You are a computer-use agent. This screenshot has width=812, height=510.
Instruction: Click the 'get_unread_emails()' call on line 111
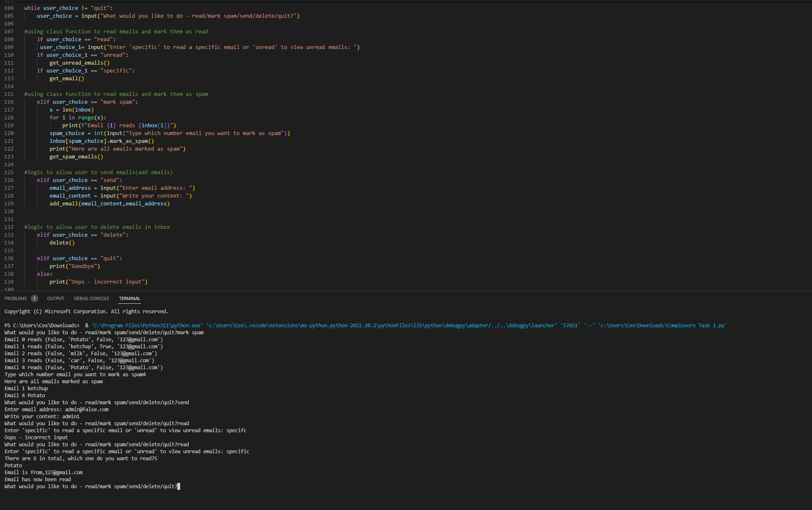click(80, 63)
